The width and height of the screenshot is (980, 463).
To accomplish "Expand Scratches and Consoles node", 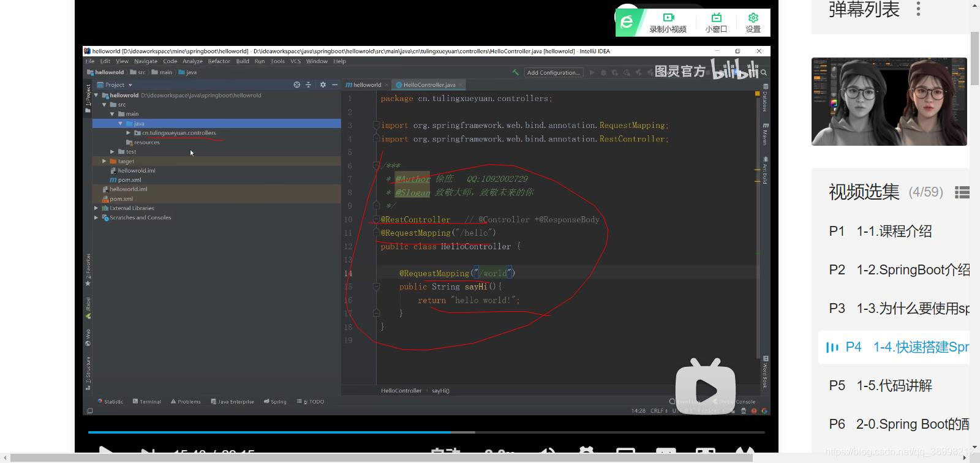I will 96,217.
